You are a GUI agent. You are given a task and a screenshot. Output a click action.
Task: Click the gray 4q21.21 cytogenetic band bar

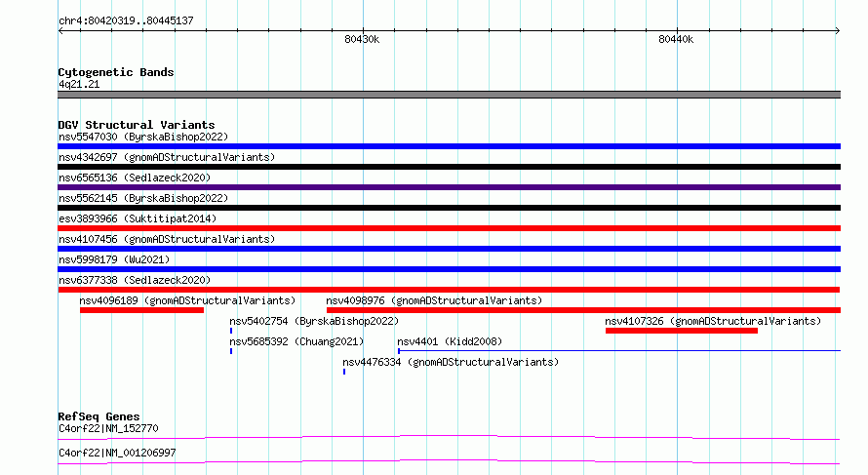(x=449, y=95)
